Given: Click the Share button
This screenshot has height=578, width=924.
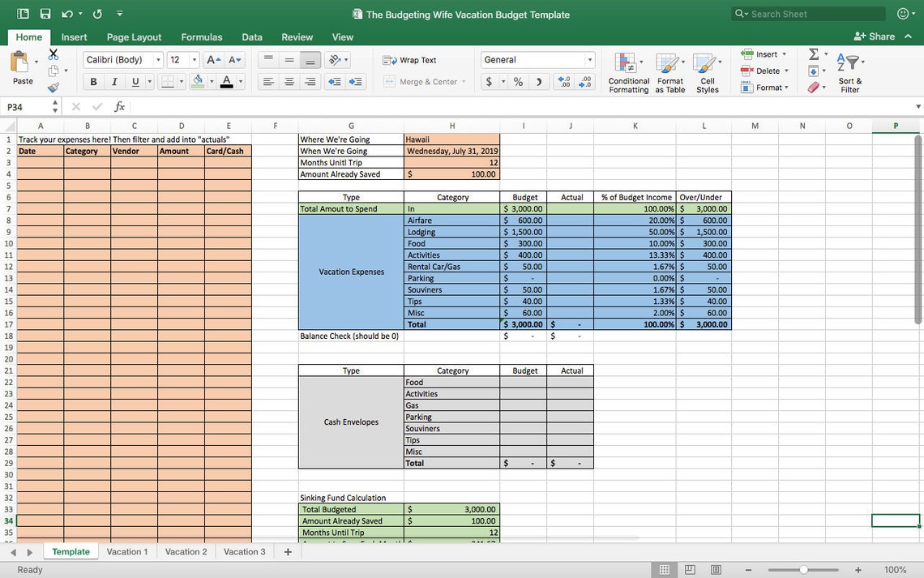Looking at the screenshot, I should 875,36.
